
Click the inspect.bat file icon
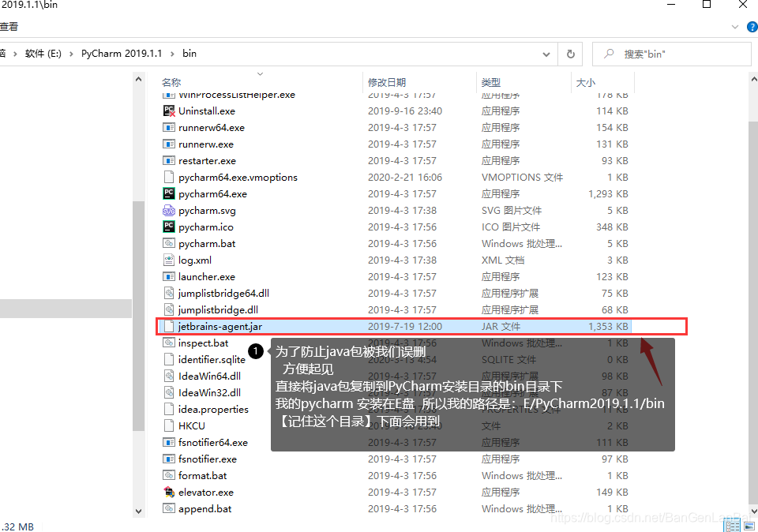click(169, 343)
